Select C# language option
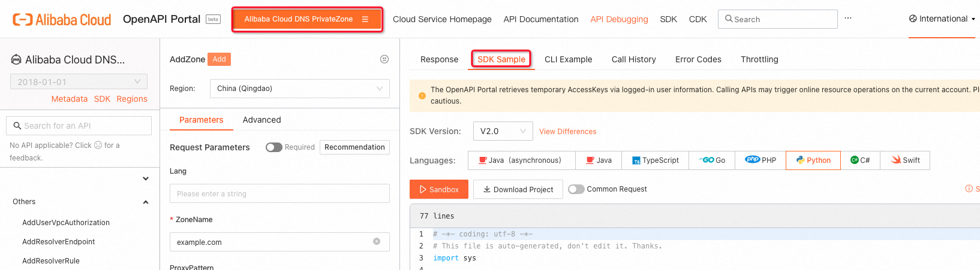This screenshot has width=980, height=270. 860,160
